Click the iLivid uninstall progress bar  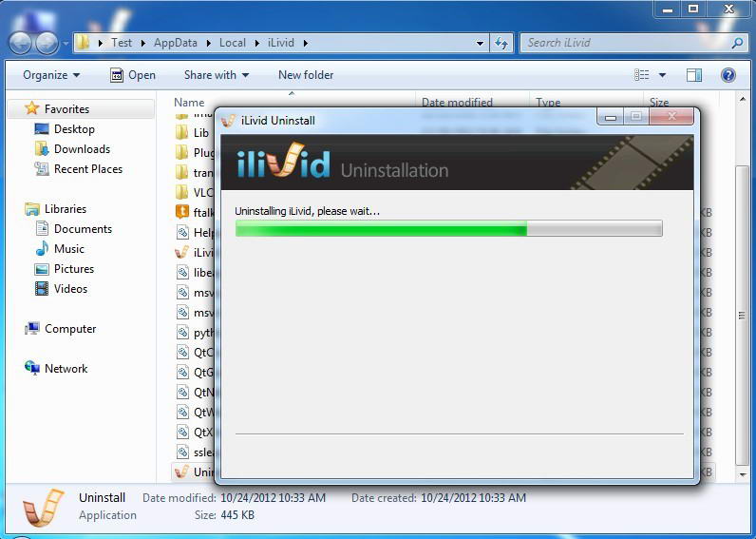point(449,228)
